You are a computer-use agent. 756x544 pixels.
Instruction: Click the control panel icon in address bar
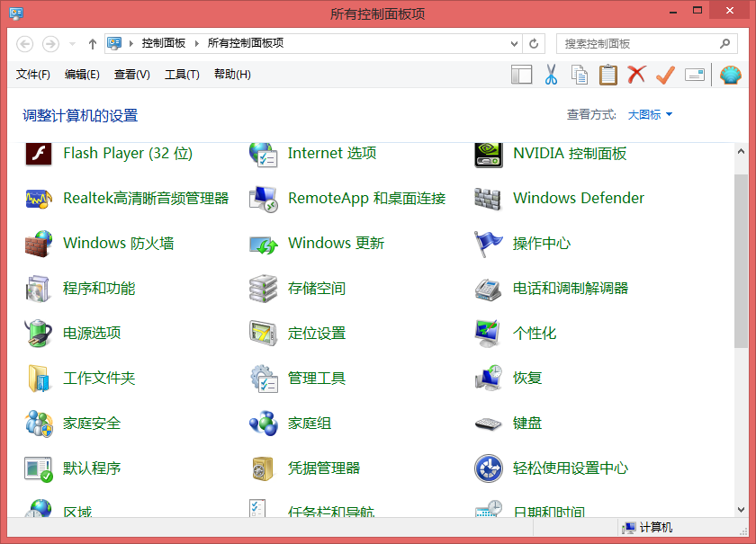[x=114, y=44]
